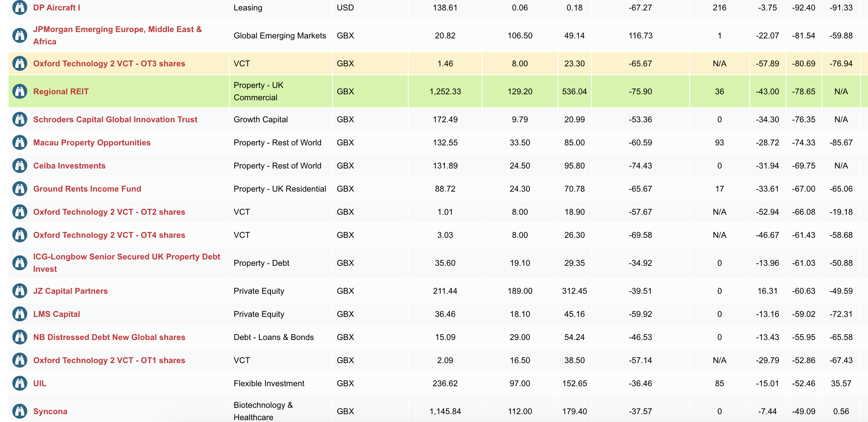Screen dimensions: 868x422
Task: Click binoculars icon for Oxford Technology OT3 shares
Action: (20, 63)
